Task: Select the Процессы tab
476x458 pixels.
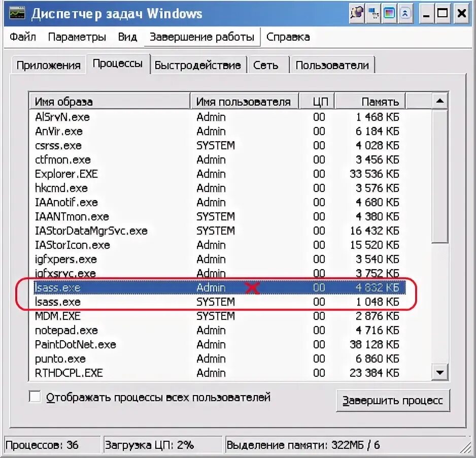Action: point(118,63)
